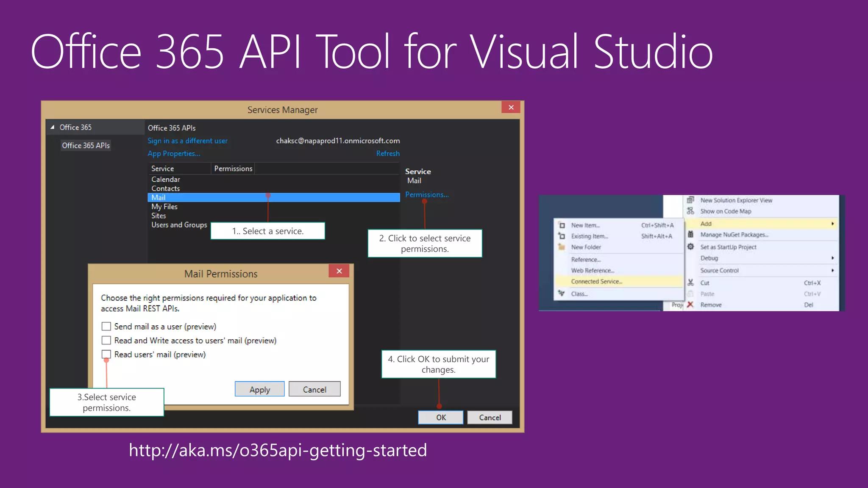Select Office 365 APIs tree item
This screenshot has height=488, width=868.
pos(86,145)
